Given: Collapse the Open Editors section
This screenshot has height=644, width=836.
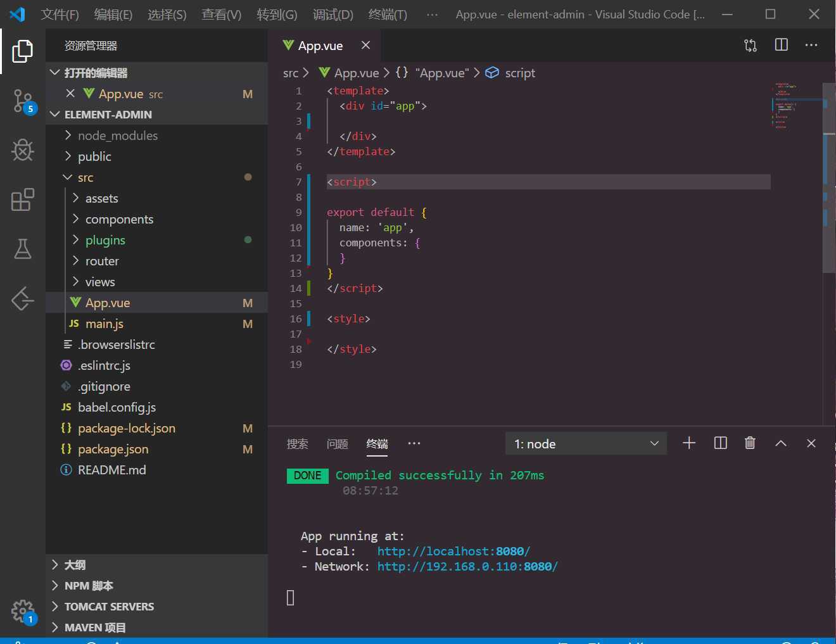Looking at the screenshot, I should tap(55, 73).
